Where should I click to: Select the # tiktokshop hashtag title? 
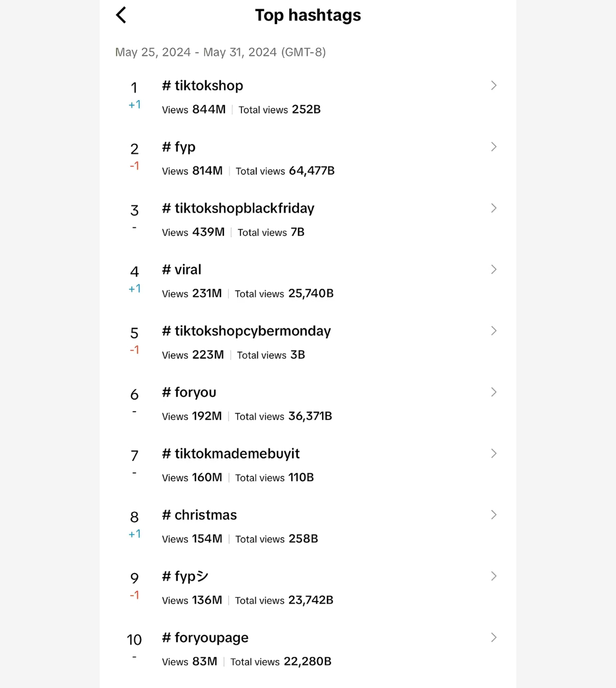[x=203, y=86]
